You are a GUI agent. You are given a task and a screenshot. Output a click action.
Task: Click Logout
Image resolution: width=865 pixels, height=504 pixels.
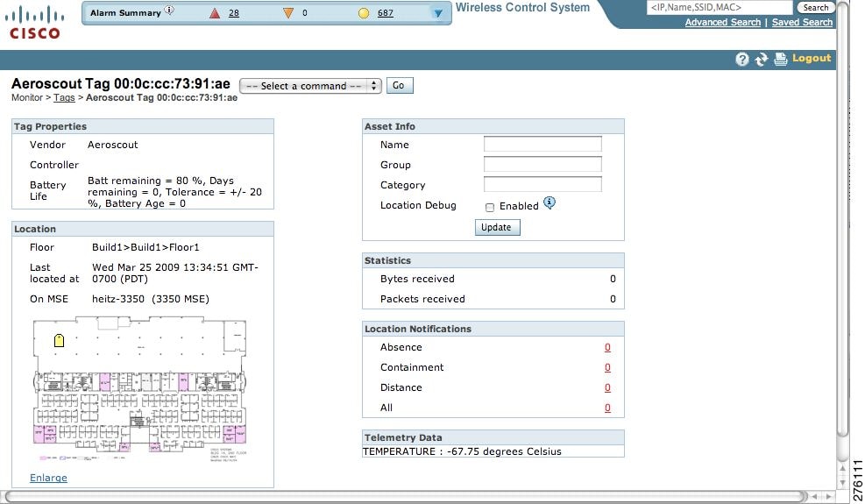click(x=812, y=58)
